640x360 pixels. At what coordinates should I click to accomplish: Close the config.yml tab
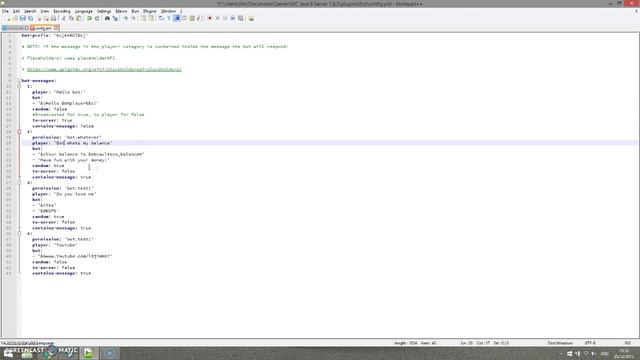tap(56, 28)
